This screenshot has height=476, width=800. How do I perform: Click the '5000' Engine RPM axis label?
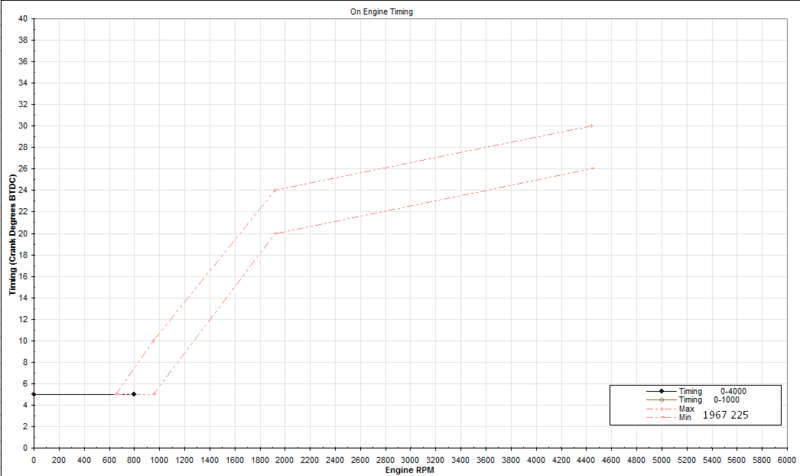pos(661,460)
